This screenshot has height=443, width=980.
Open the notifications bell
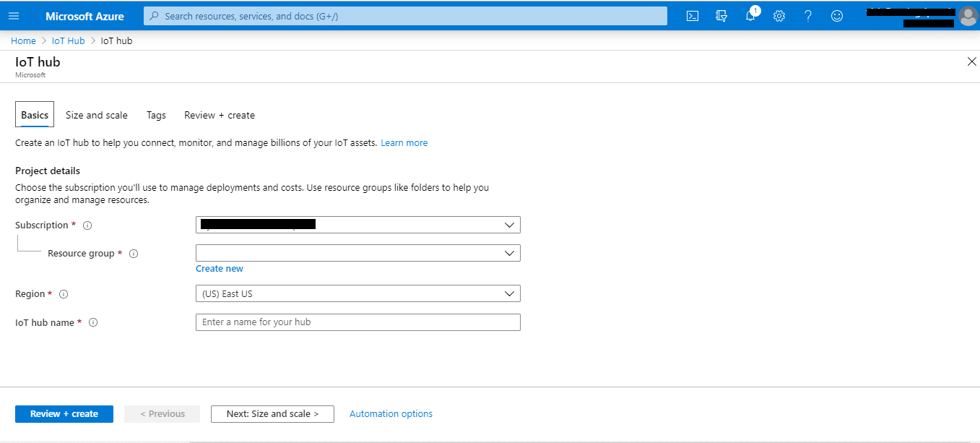(750, 16)
